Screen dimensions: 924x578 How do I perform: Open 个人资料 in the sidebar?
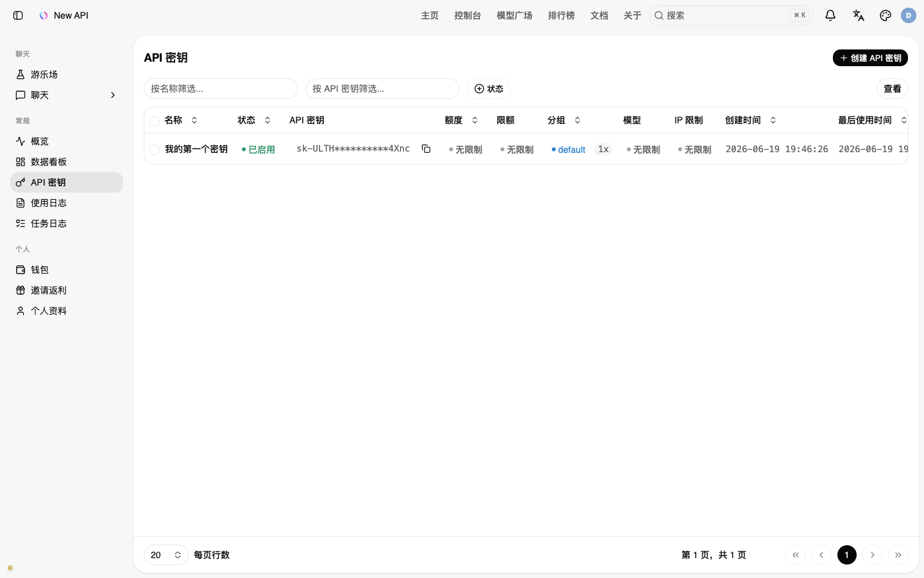(67, 311)
